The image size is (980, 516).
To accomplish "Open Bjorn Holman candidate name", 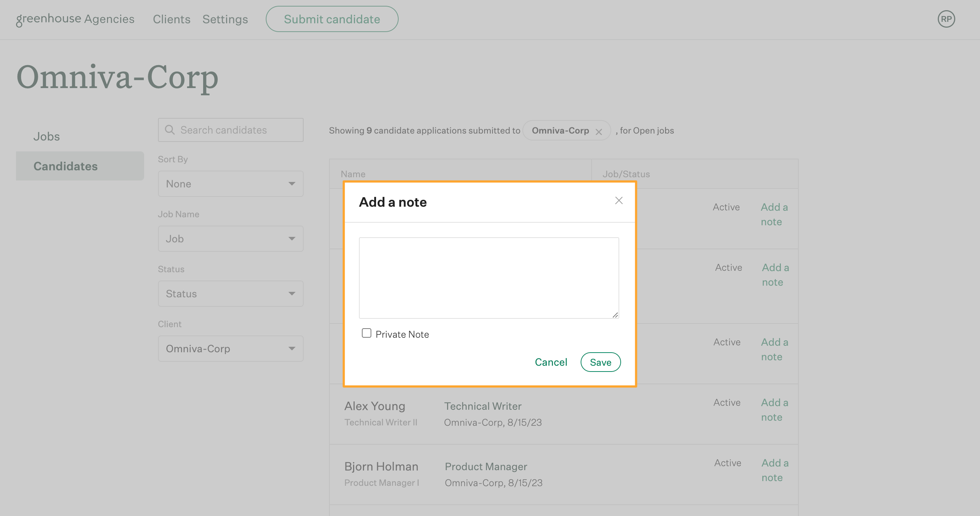I will point(381,467).
